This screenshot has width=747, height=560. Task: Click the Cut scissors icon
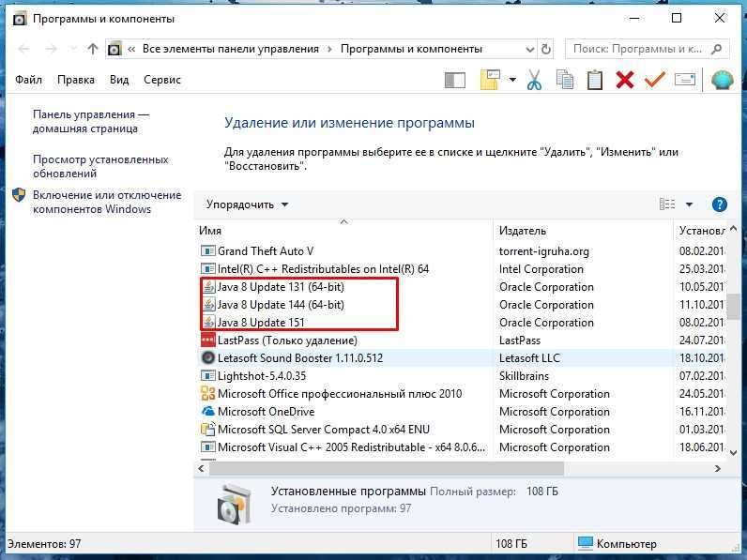click(535, 80)
